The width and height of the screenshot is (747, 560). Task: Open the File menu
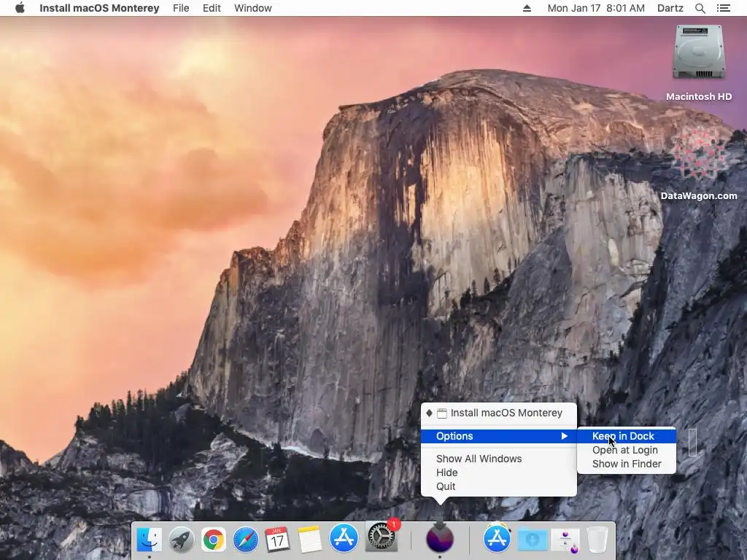pos(181,8)
